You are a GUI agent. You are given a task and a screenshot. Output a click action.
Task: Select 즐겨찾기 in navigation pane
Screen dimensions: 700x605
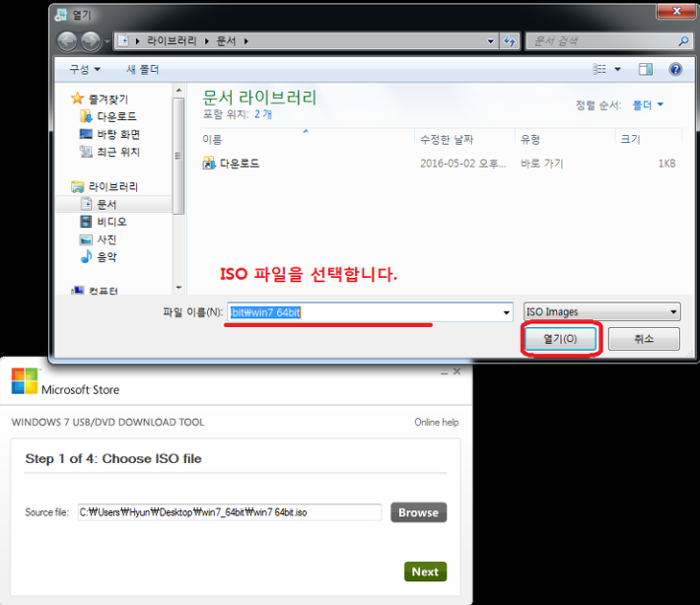100,99
